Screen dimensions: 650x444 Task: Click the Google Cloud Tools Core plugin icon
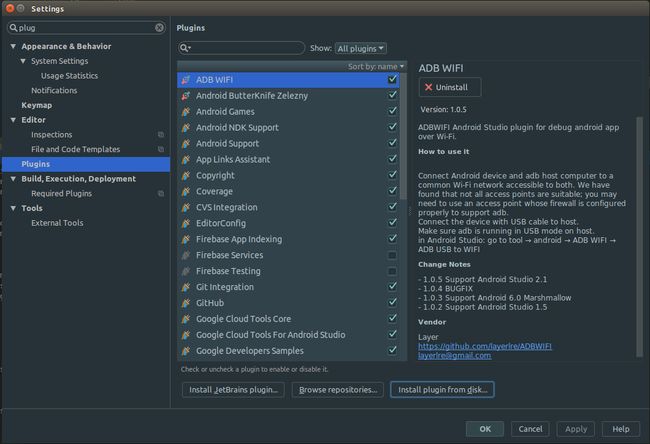[x=186, y=319]
